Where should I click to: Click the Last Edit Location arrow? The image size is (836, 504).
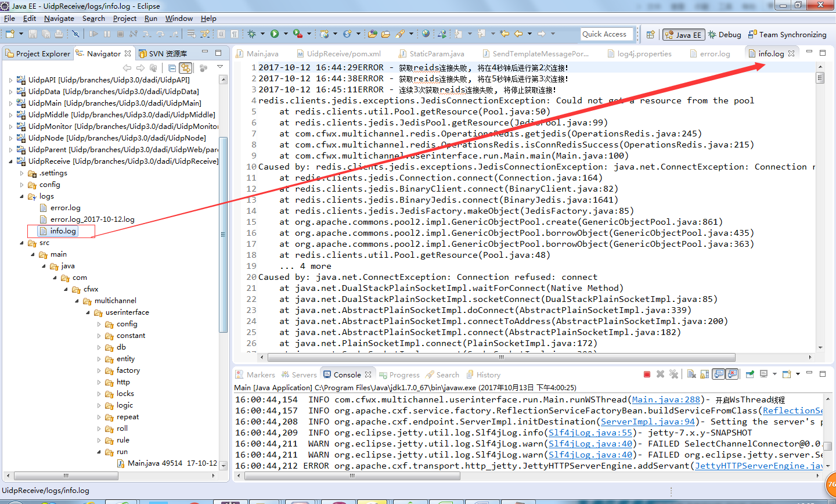[505, 34]
